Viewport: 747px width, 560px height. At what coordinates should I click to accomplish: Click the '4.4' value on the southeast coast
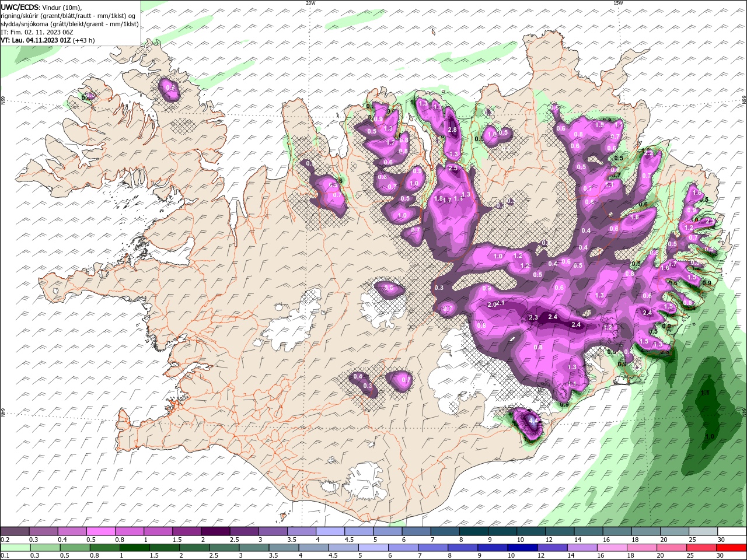(533, 421)
